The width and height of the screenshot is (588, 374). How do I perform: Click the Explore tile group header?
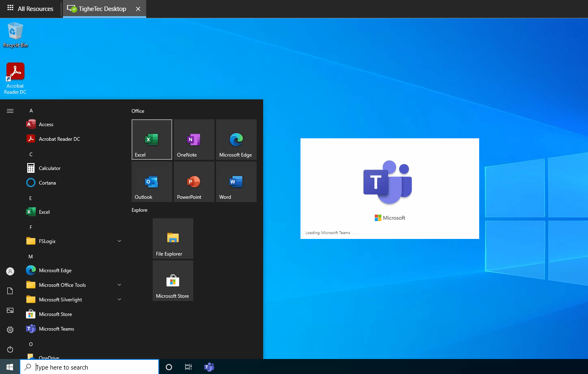point(140,210)
